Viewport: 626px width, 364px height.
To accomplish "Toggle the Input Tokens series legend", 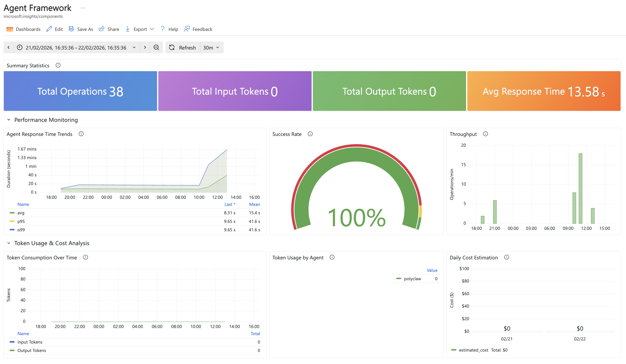I will tap(30, 342).
